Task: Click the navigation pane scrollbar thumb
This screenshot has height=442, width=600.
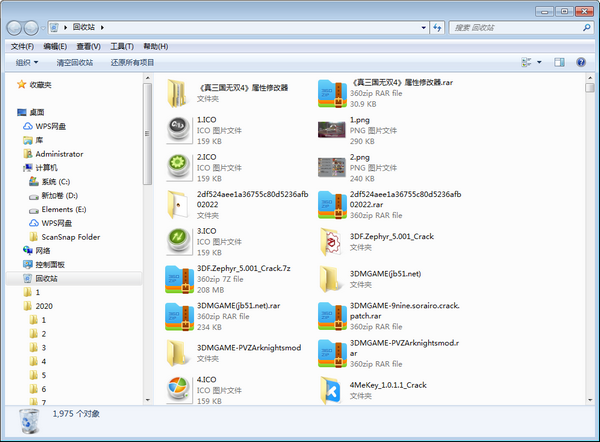Action: click(148, 134)
